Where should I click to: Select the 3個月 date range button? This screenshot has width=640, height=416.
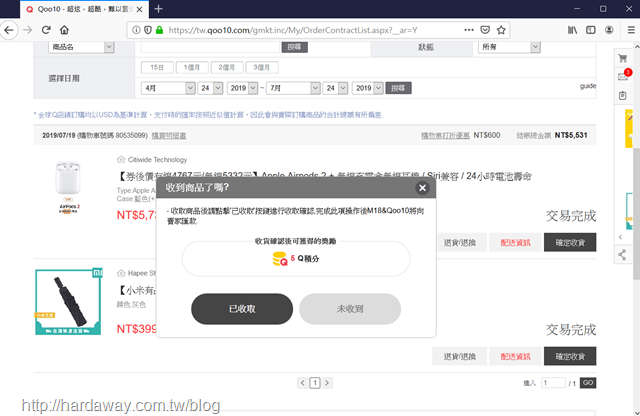pyautogui.click(x=262, y=67)
